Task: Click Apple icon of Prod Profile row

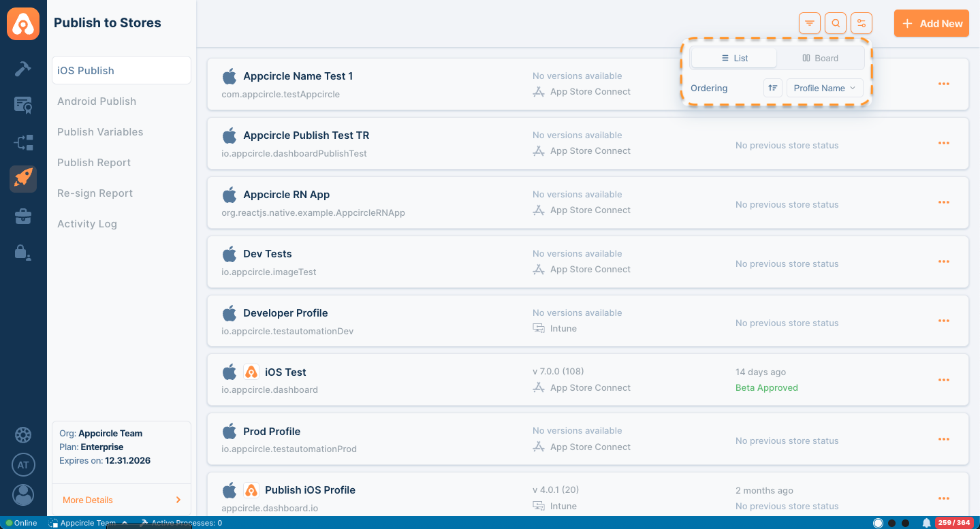Action: point(230,431)
